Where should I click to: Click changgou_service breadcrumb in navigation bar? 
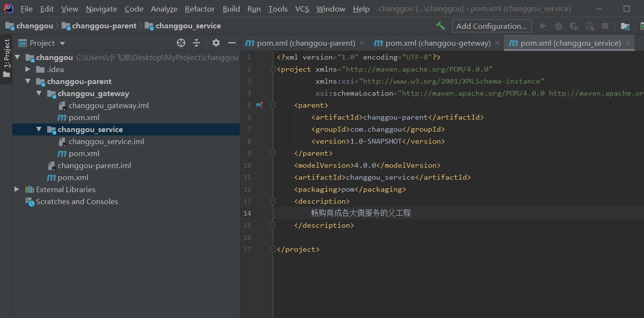tap(182, 26)
